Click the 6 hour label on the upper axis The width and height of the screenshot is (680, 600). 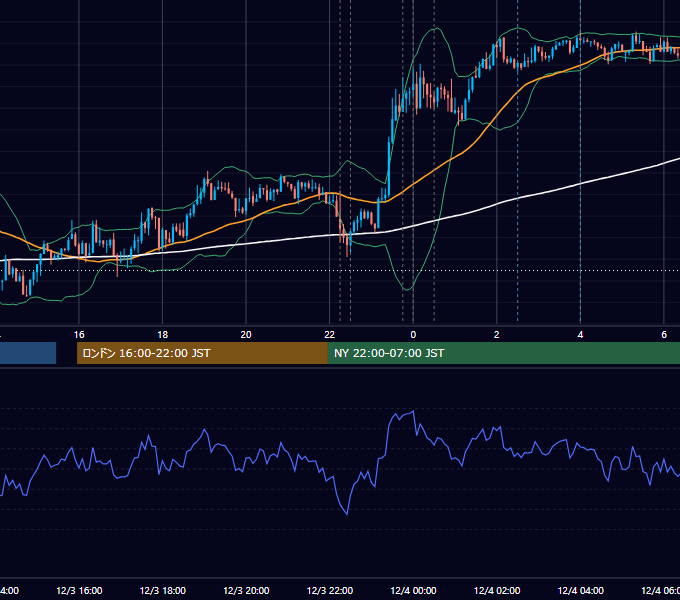tap(664, 335)
